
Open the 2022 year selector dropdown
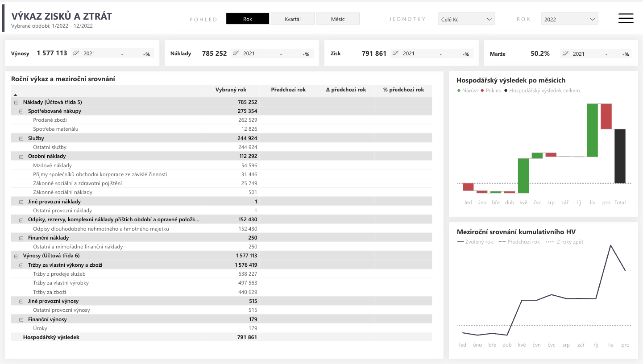[569, 19]
